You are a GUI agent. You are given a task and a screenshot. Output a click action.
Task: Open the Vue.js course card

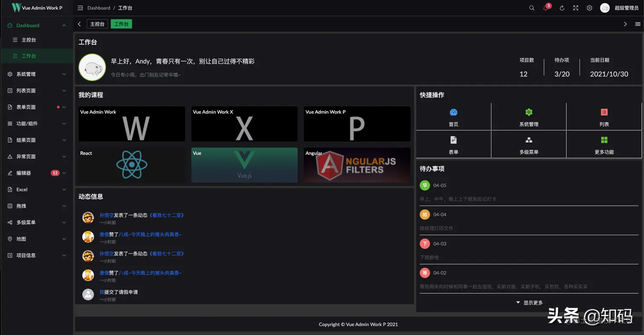[x=244, y=165]
